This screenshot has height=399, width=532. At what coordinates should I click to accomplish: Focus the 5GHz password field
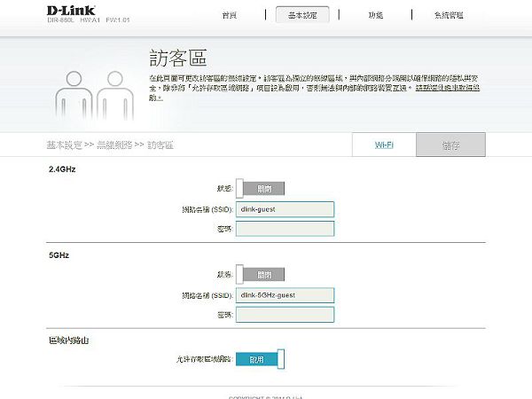point(285,315)
